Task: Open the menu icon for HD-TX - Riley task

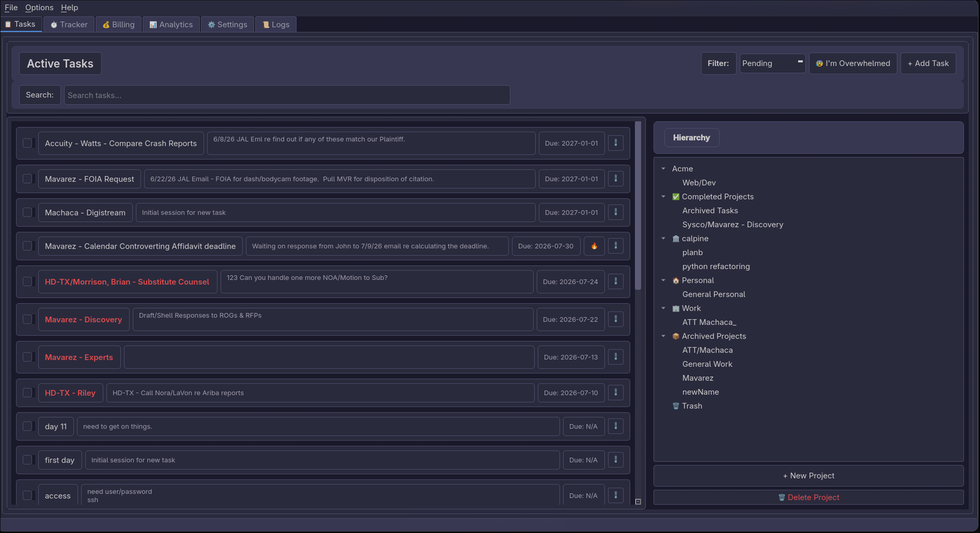Action: pyautogui.click(x=616, y=392)
